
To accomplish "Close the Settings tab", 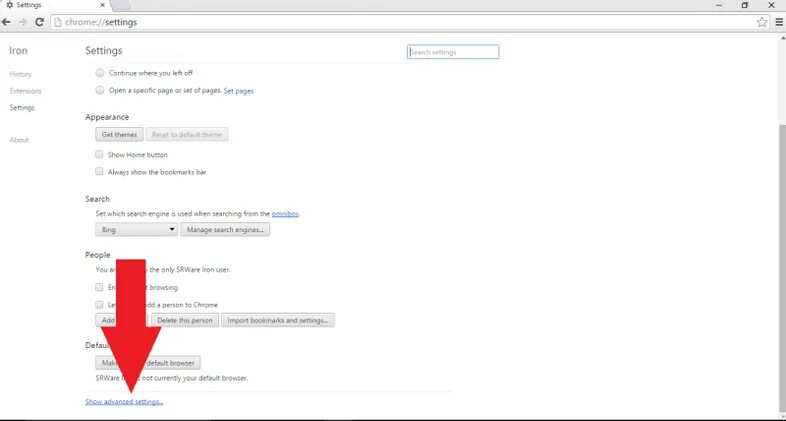I will [x=103, y=5].
